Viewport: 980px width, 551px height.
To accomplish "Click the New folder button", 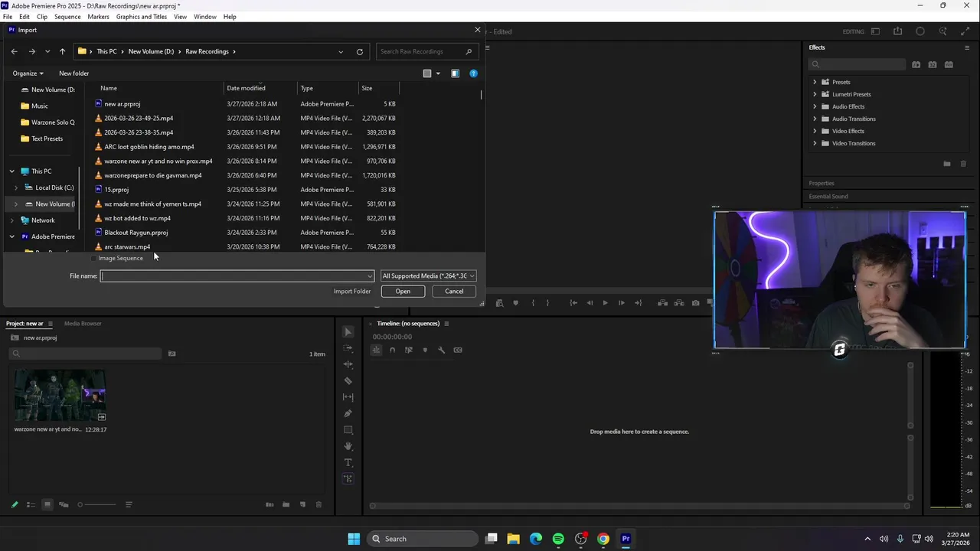I will click(74, 73).
